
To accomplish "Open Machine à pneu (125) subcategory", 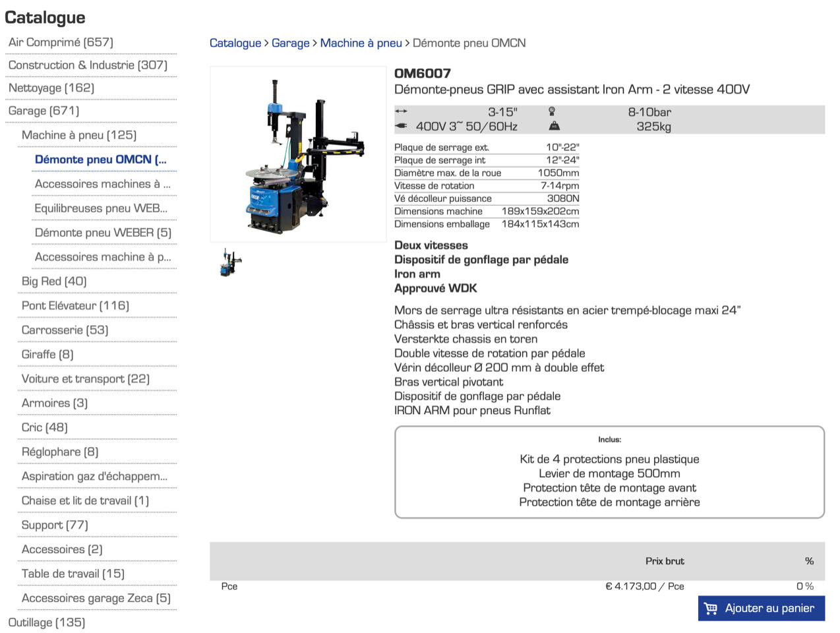I will click(79, 135).
